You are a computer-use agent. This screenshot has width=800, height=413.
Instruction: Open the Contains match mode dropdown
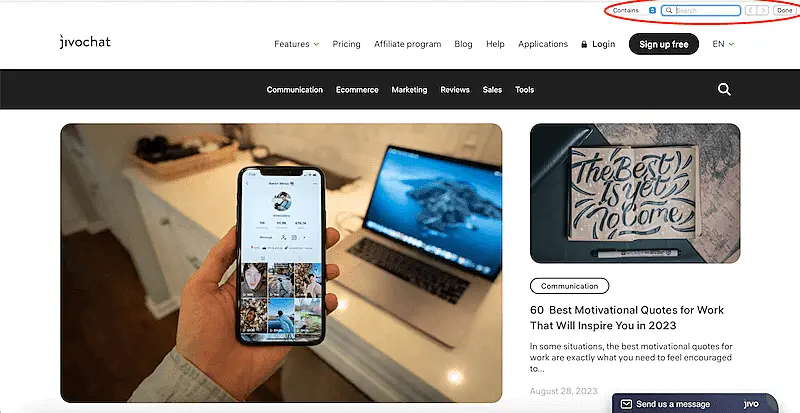pyautogui.click(x=634, y=10)
